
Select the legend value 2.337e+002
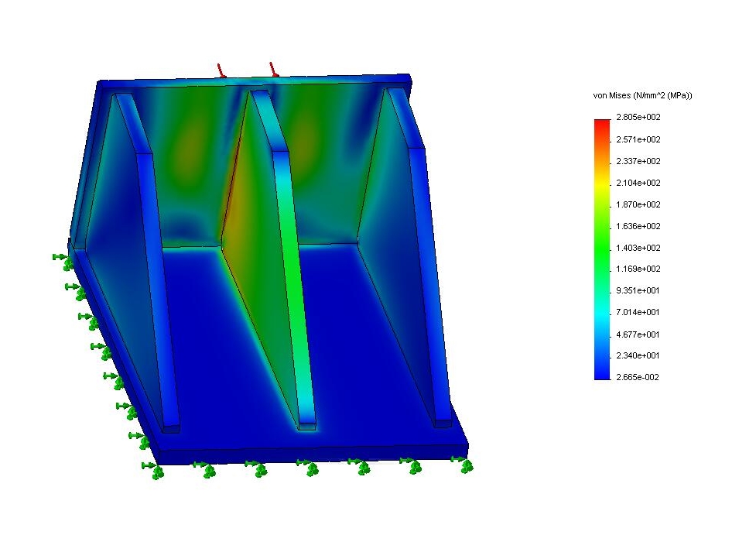[638, 161]
